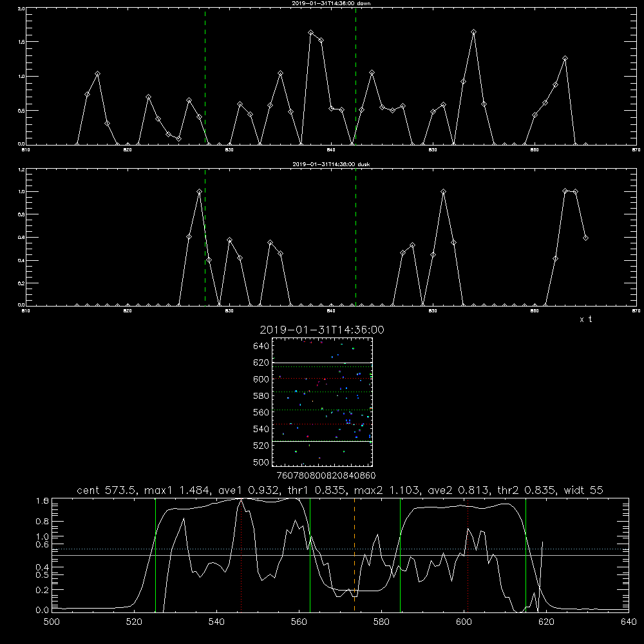Click the 'ave1 0.932' value

pos(251,490)
